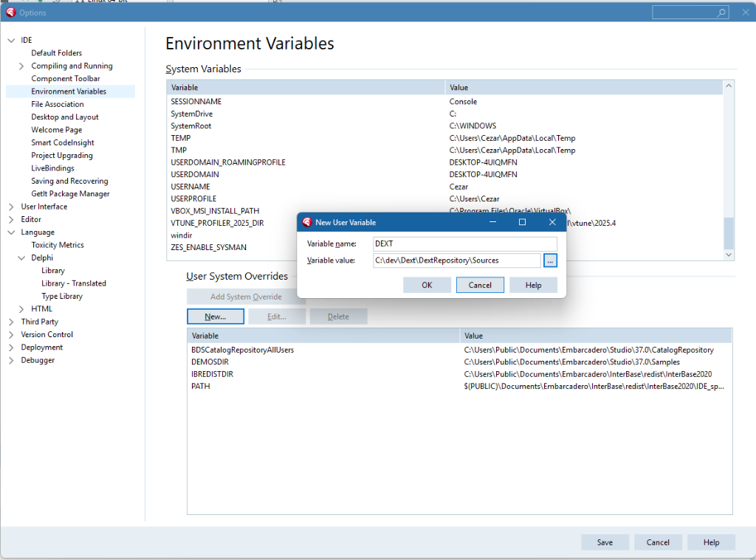Click the browse ellipsis button beside Variable value
Screen dimensions: 756x560
click(x=550, y=260)
